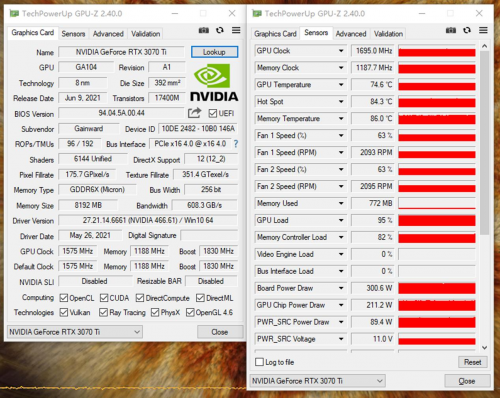
Task: Click the Bandwidth value 608.3 GB/s
Action: tap(205, 205)
